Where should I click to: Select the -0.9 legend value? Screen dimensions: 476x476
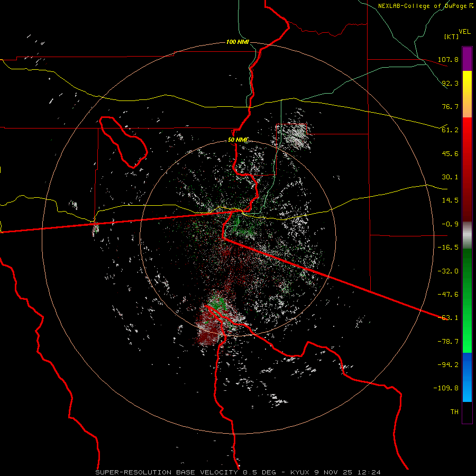[450, 224]
